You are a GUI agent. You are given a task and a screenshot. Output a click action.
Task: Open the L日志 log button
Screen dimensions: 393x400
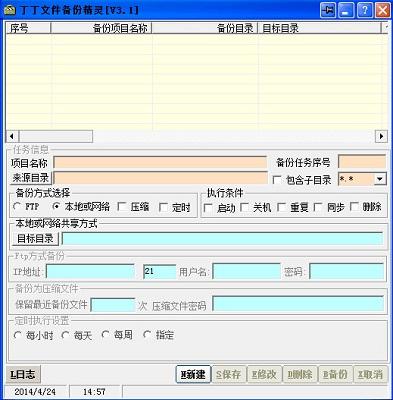(23, 374)
